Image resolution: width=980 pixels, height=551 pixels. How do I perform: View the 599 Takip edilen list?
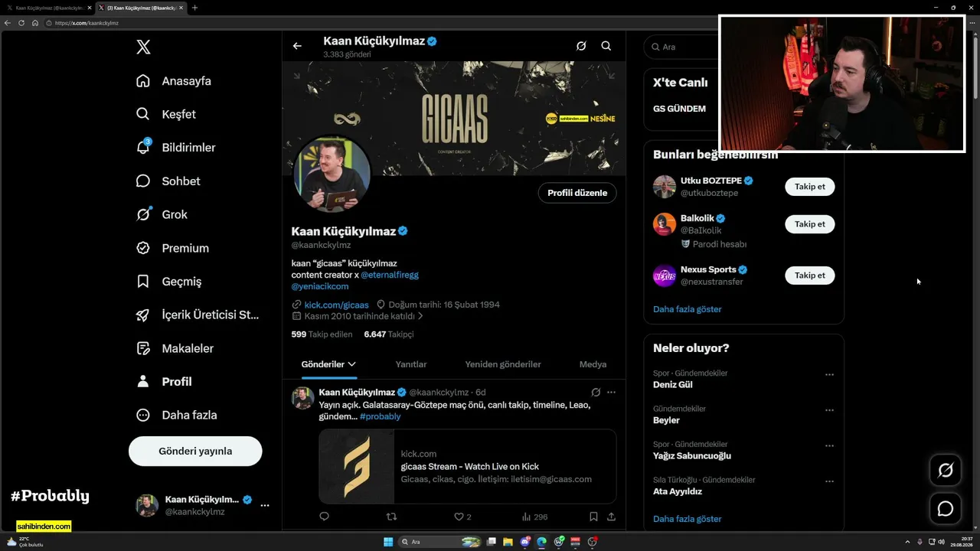[x=322, y=334]
